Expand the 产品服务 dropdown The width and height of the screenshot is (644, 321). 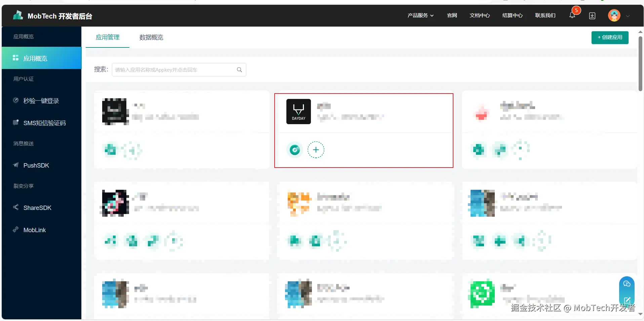click(x=420, y=15)
